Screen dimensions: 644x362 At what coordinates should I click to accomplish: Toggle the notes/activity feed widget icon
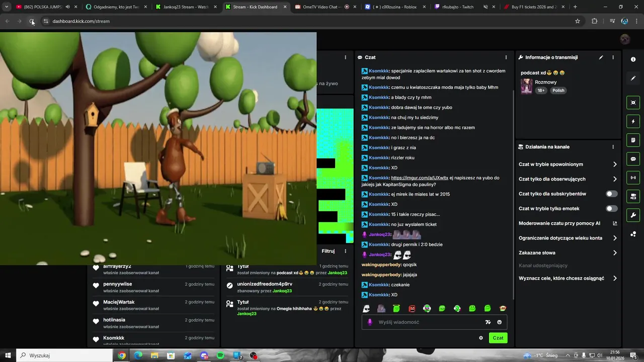click(x=633, y=140)
